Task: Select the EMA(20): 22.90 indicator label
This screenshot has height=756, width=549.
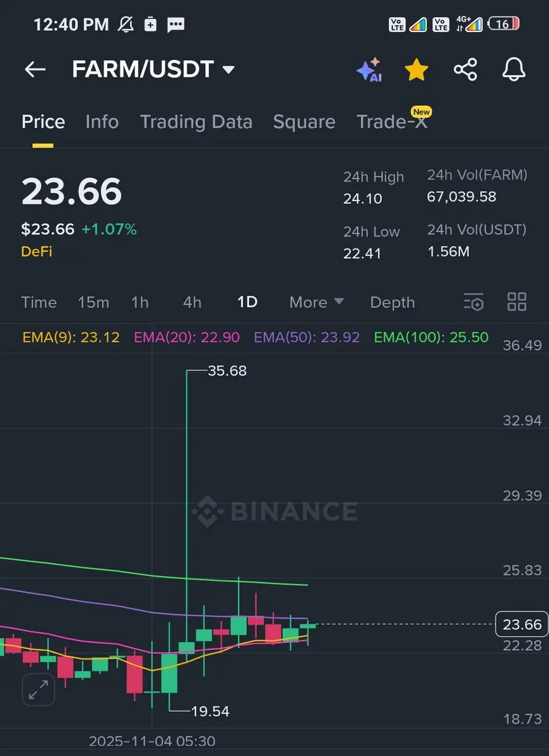Action: 187,337
